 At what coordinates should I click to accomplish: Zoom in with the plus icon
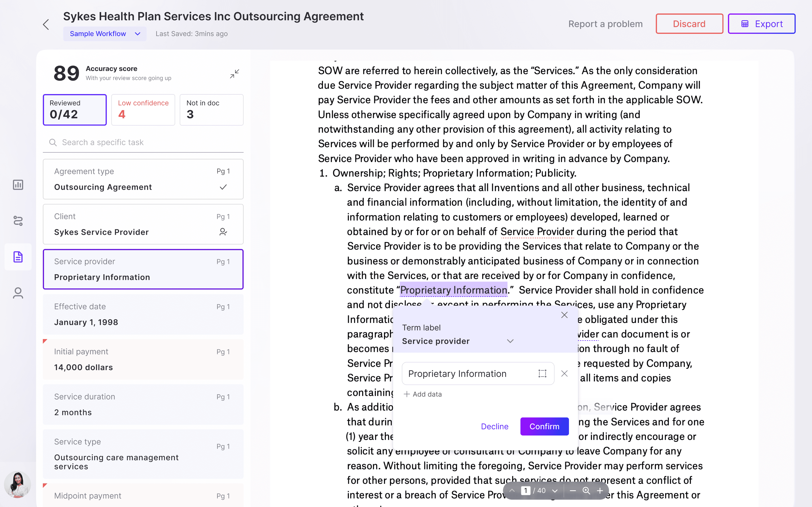(600, 491)
